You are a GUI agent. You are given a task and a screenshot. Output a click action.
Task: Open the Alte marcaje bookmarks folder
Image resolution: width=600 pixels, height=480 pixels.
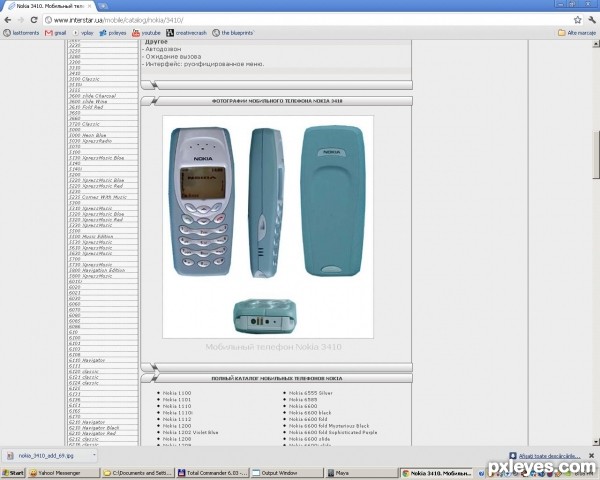(577, 33)
